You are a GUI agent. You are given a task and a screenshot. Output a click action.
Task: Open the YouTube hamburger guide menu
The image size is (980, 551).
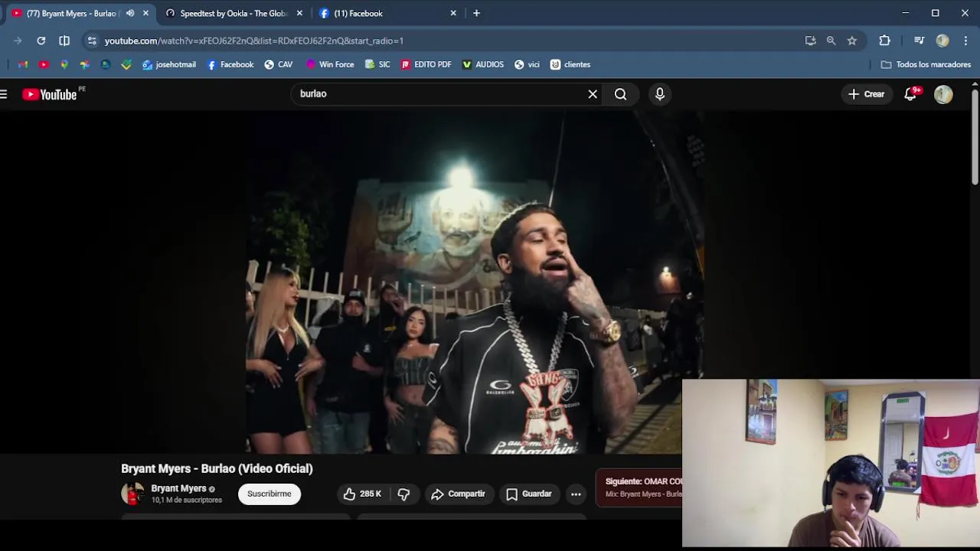coord(4,94)
